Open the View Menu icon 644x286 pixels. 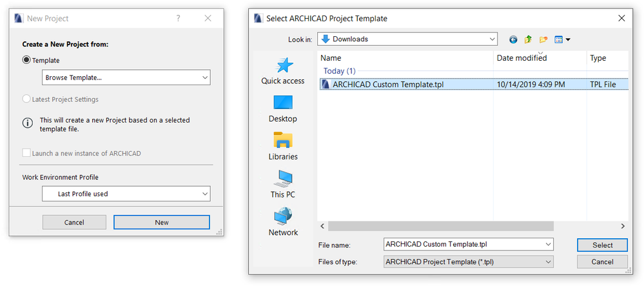pyautogui.click(x=562, y=39)
